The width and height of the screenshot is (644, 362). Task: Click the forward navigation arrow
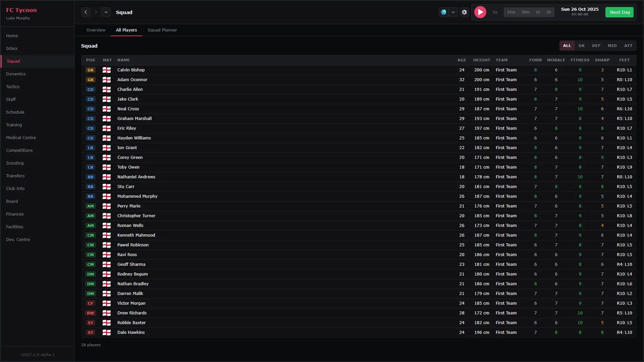96,12
